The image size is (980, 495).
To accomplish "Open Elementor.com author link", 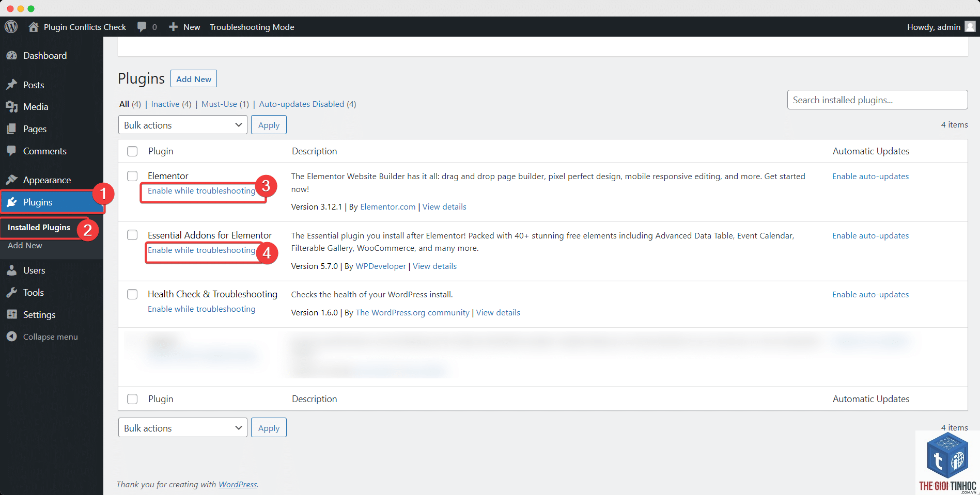I will pyautogui.click(x=388, y=207).
